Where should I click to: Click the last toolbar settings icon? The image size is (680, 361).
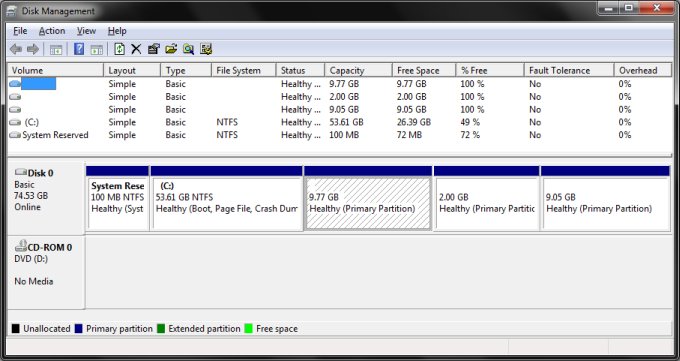(x=206, y=49)
